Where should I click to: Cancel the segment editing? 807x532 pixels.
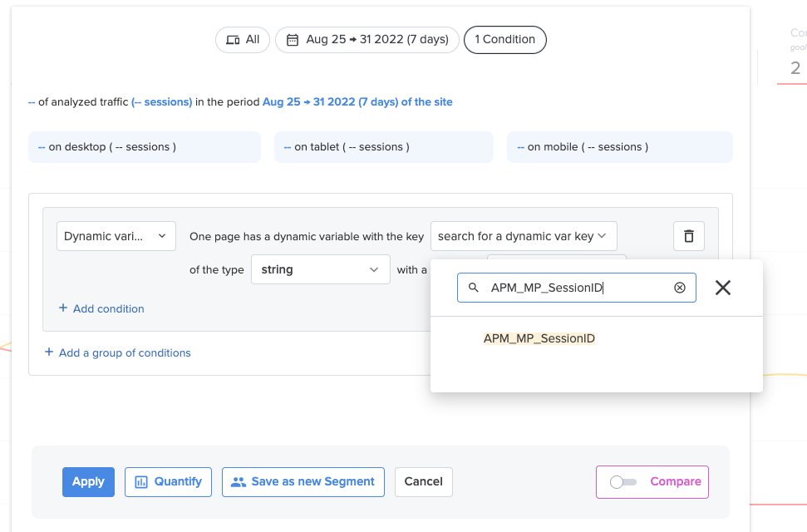pos(424,482)
